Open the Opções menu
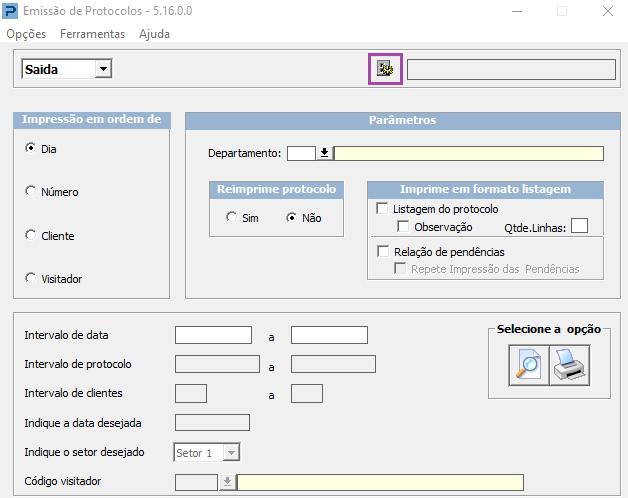The height and width of the screenshot is (498, 628). click(x=26, y=33)
